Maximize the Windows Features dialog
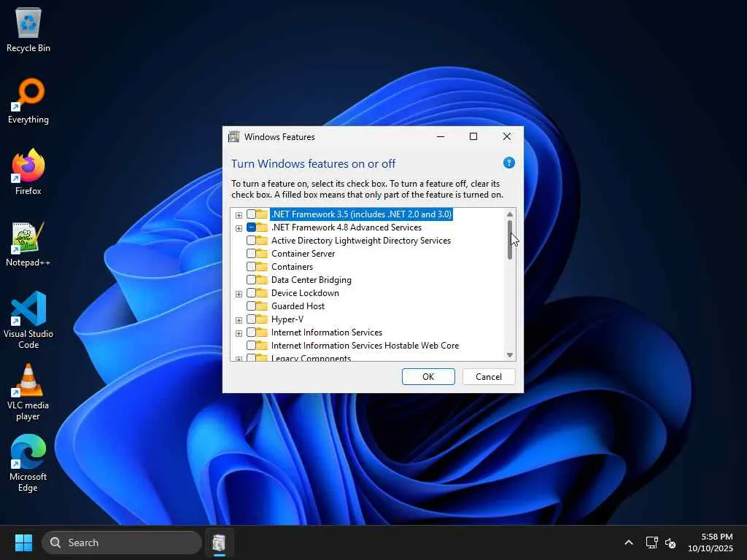This screenshot has height=560, width=747. pyautogui.click(x=473, y=136)
